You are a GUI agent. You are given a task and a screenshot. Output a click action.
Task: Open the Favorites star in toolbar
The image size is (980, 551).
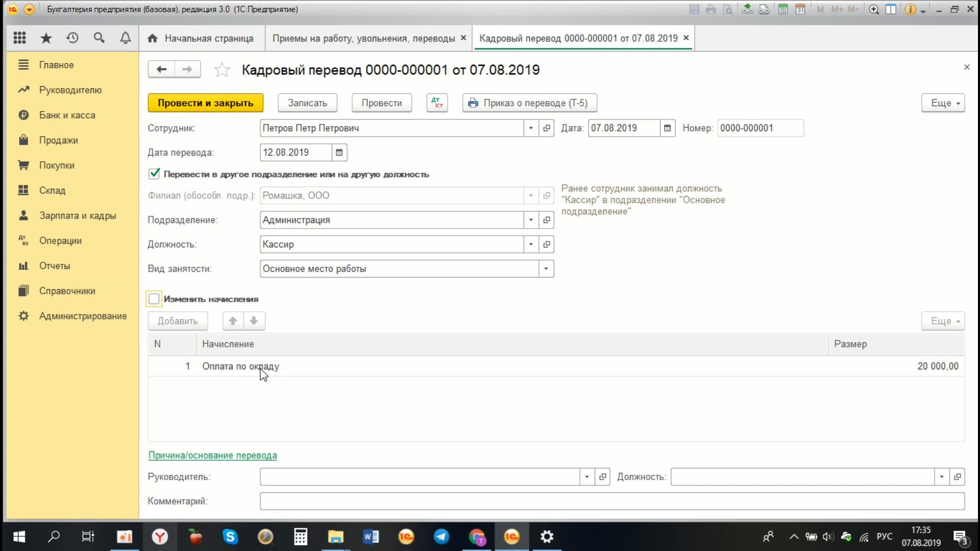pyautogui.click(x=46, y=38)
